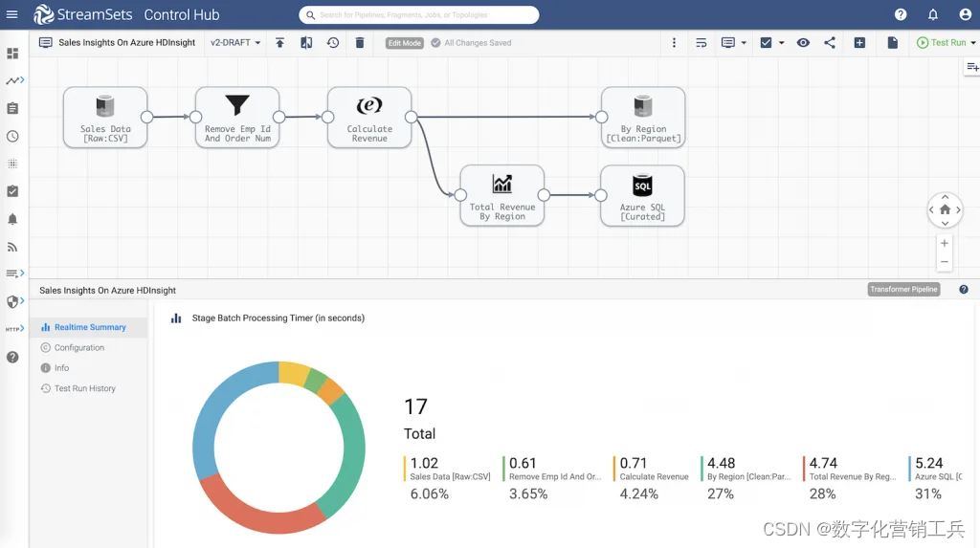Click the home recenter canvas button

click(x=945, y=210)
